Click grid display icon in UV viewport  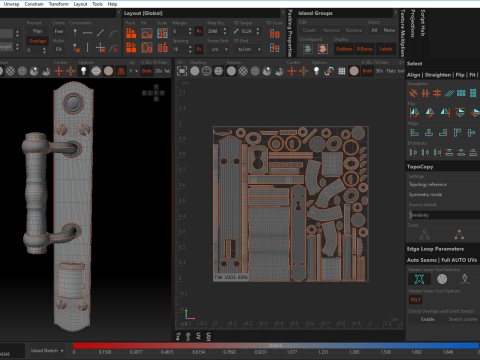point(342,71)
